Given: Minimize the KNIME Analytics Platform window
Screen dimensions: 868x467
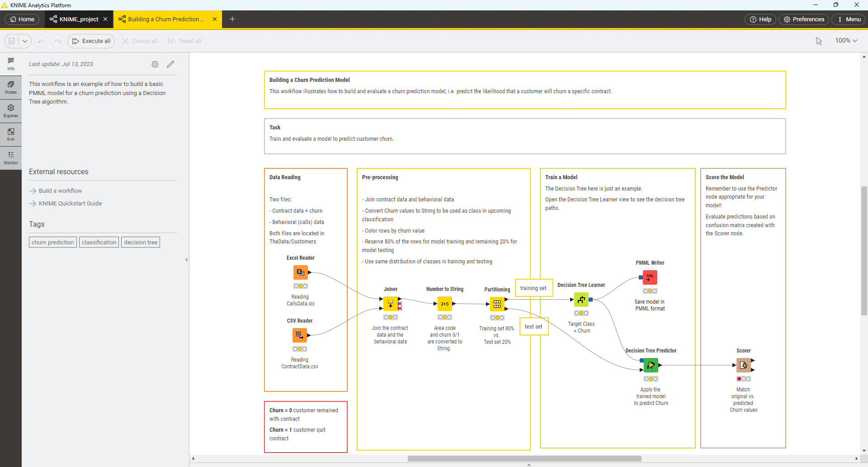Looking at the screenshot, I should pyautogui.click(x=816, y=5).
